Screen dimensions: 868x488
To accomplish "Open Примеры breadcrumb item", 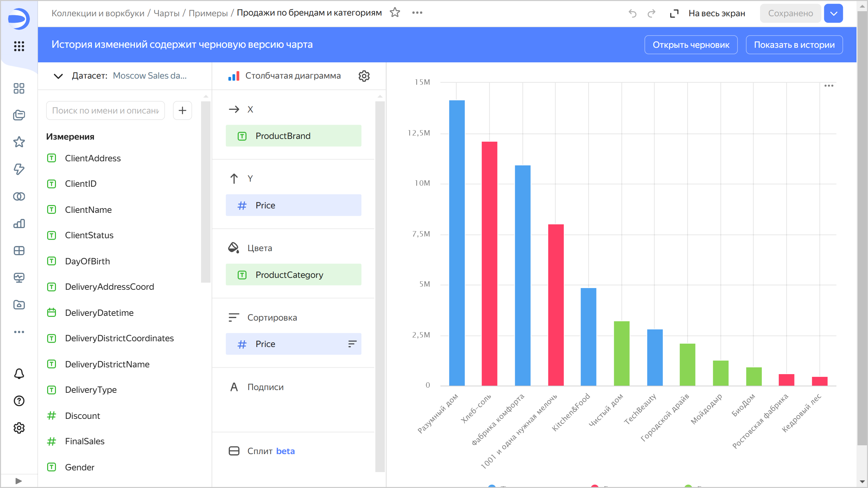I will [208, 13].
